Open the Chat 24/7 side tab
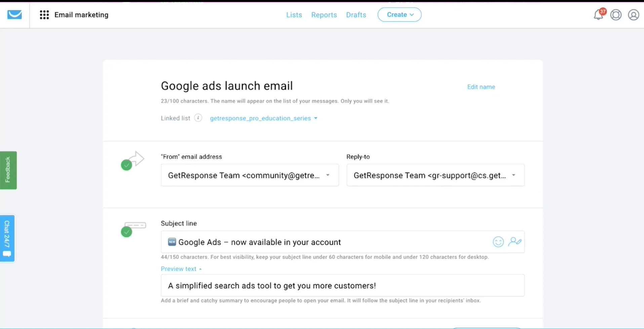644x329 pixels. coord(7,238)
